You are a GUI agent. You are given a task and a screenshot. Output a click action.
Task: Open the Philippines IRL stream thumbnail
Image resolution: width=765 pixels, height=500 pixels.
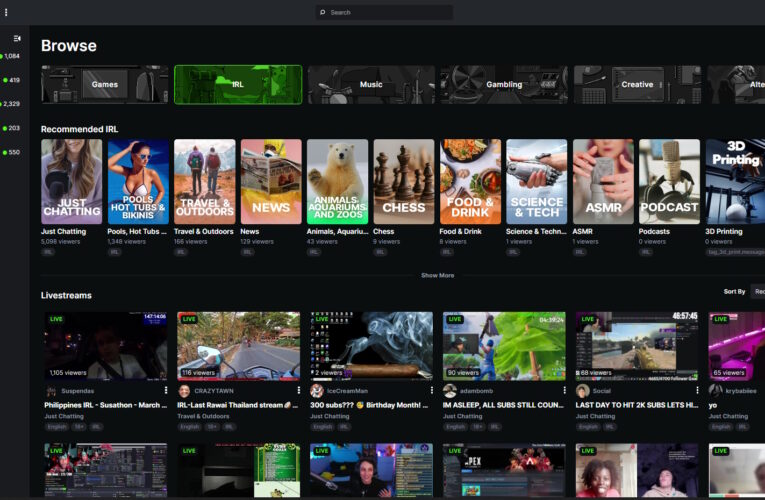pyautogui.click(x=105, y=345)
